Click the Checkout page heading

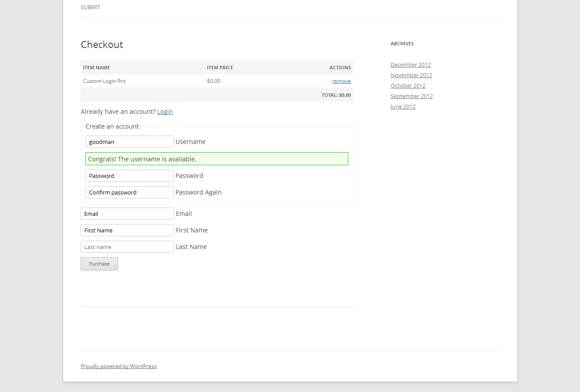(102, 44)
